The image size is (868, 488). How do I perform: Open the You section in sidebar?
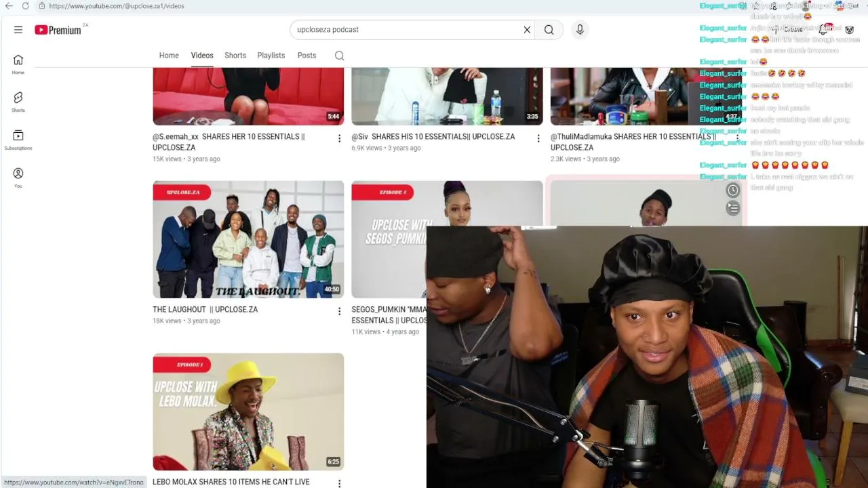[18, 178]
